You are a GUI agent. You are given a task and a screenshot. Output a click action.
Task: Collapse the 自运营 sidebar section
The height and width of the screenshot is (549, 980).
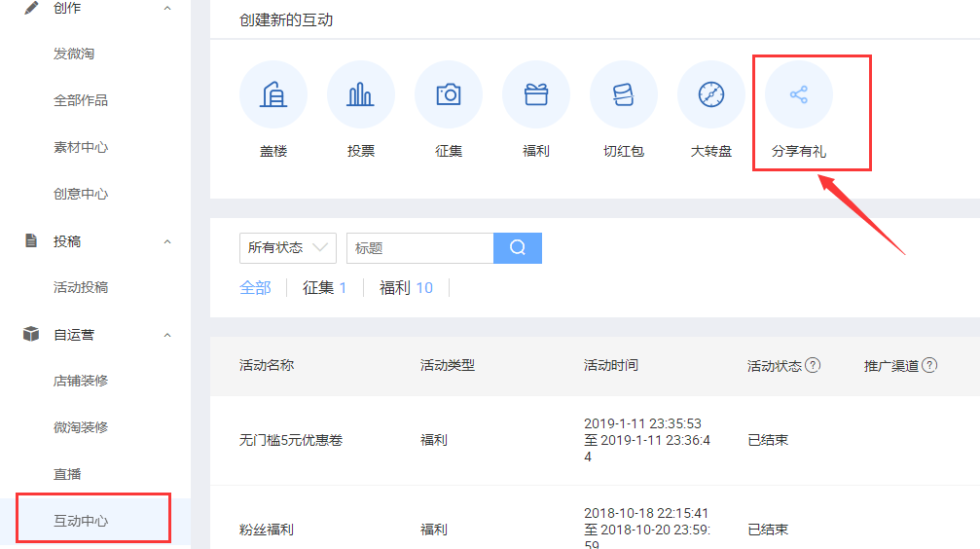pos(166,335)
